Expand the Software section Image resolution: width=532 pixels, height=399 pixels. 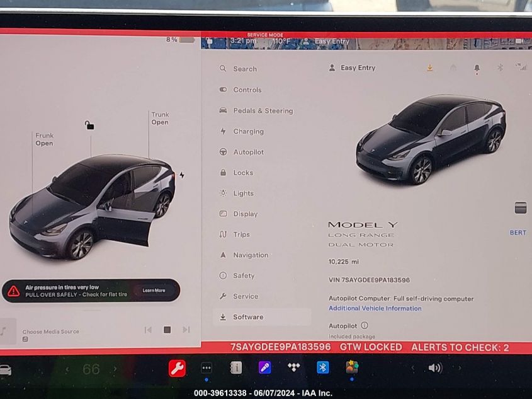tap(248, 316)
